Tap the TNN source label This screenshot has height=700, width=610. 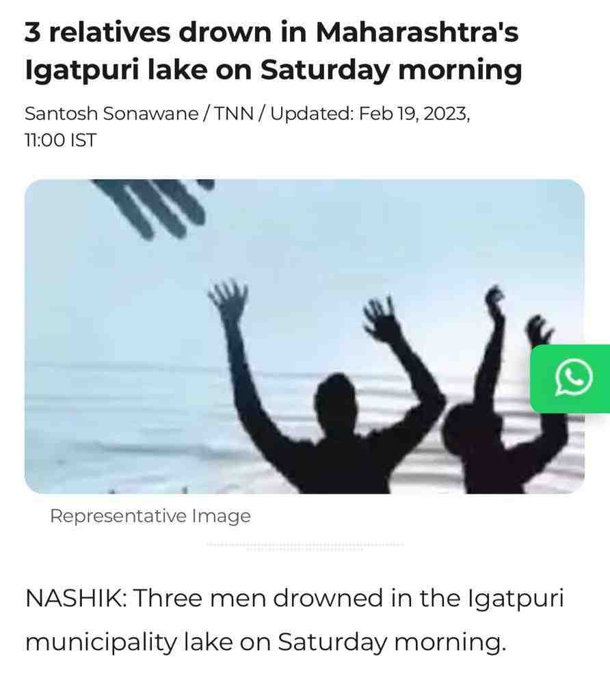[x=234, y=114]
